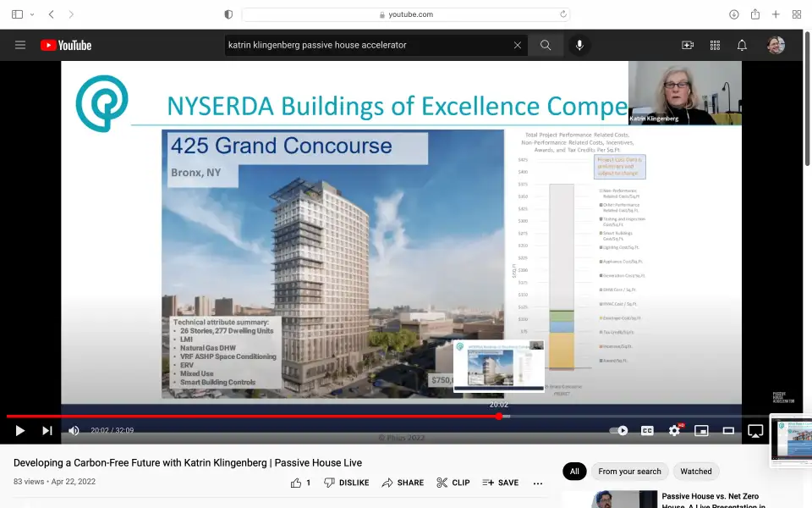Toggle the autoplay switch

tap(619, 431)
